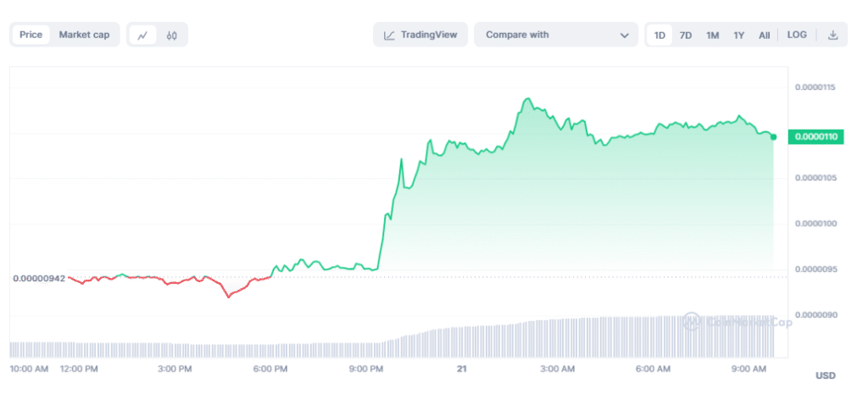This screenshot has height=394, width=868.
Task: Click the CoinMarketCap watermark logo
Action: click(x=692, y=321)
